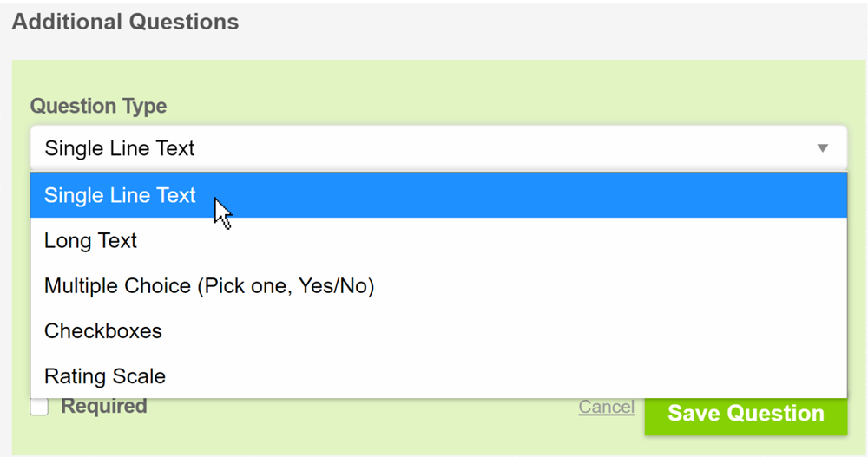Switch question type to Rating Scale
Viewport: 868px width, 457px height.
coord(105,376)
